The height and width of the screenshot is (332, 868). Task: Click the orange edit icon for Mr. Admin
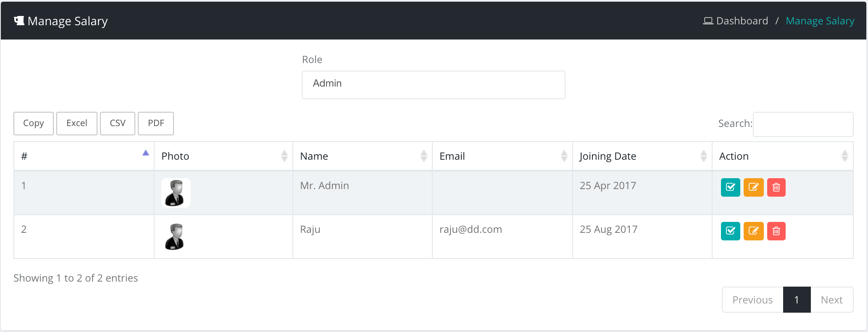[753, 187]
